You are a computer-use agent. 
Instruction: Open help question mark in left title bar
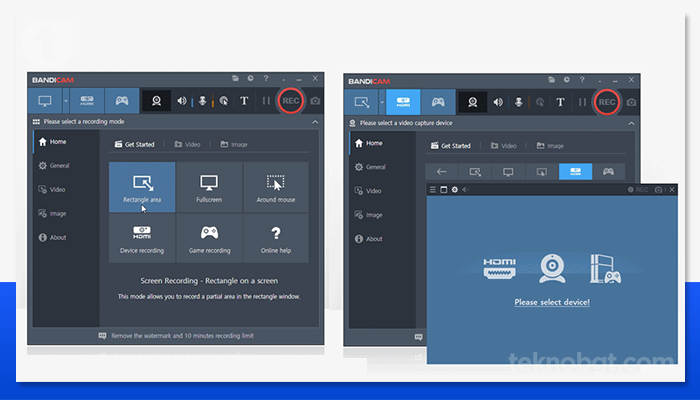coord(266,79)
